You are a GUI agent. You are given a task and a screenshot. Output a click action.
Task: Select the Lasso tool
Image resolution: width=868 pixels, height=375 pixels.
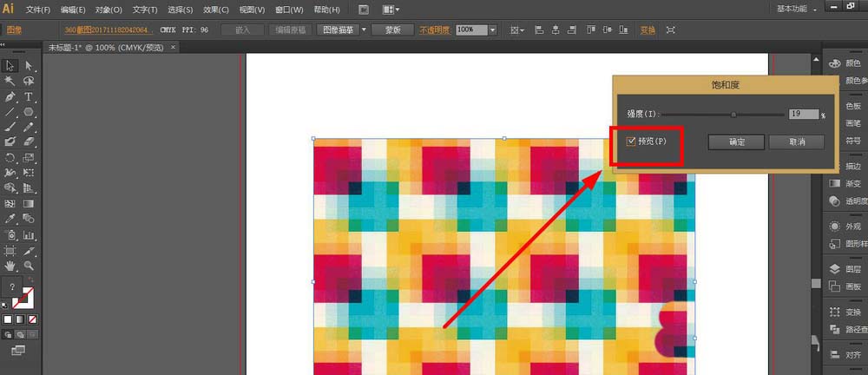(29, 82)
